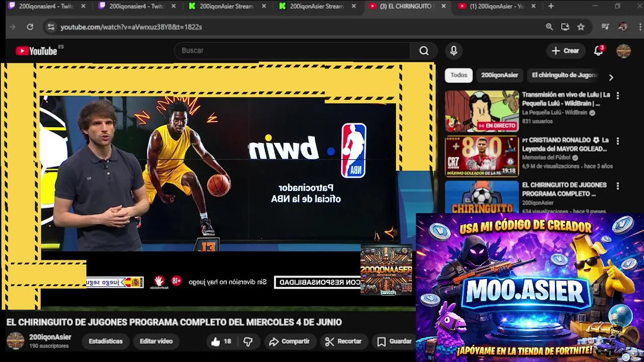Open EL CHIRINGUITO DE JUGONES PROGRAMA COMPLETO title

click(x=564, y=189)
